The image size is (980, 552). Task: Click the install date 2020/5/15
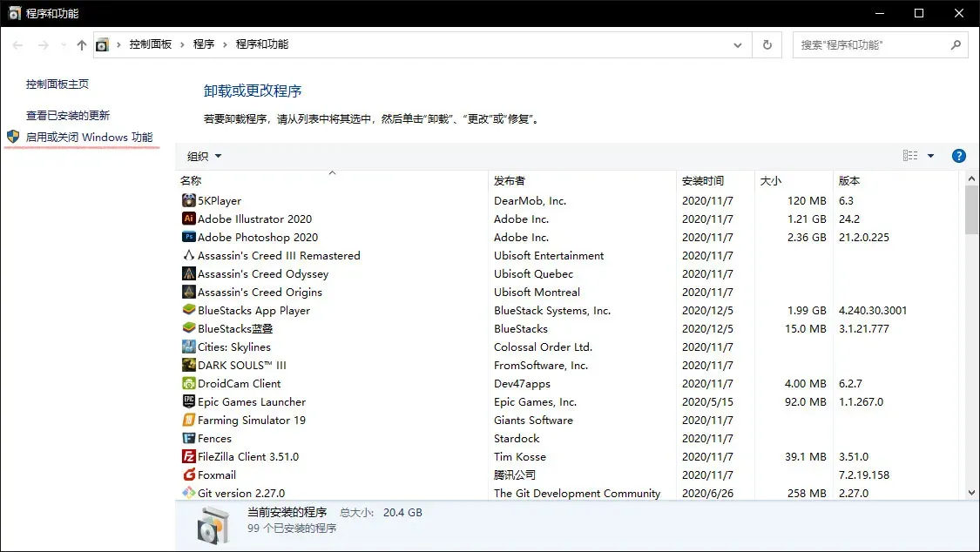tap(707, 401)
